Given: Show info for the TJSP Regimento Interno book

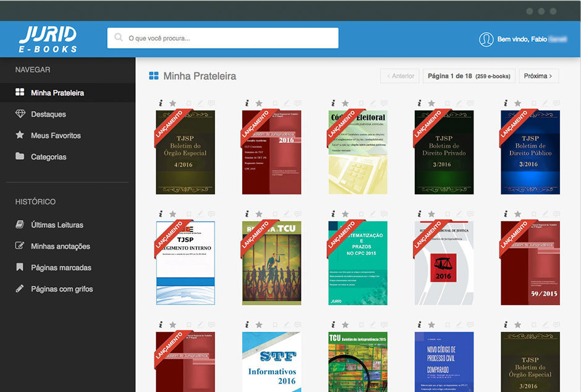Looking at the screenshot, I should [161, 214].
